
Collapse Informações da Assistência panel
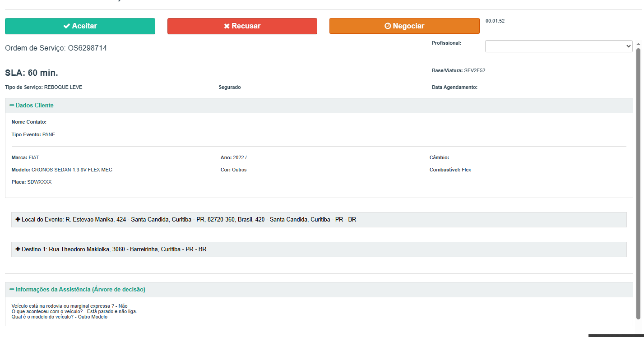point(319,290)
